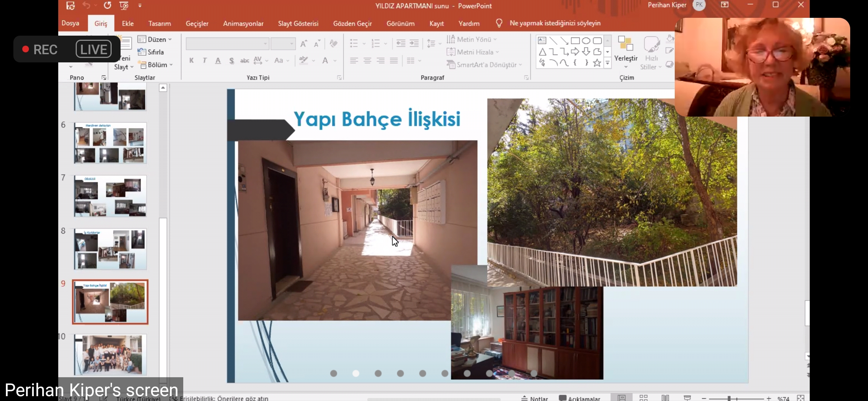Select the triangle shape in the shapes gallery

click(542, 52)
